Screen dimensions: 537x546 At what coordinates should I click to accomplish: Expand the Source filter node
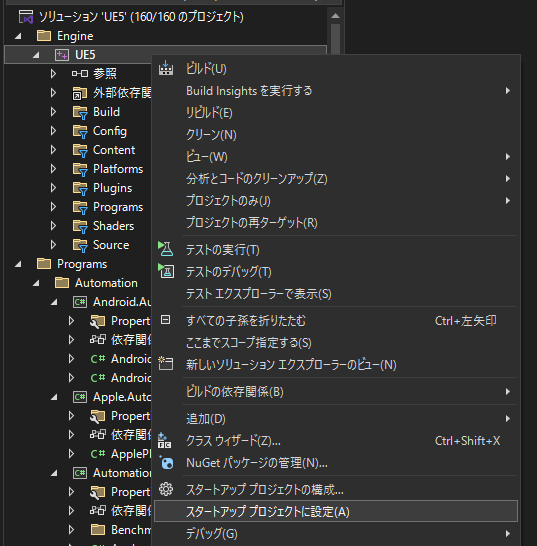tap(53, 245)
